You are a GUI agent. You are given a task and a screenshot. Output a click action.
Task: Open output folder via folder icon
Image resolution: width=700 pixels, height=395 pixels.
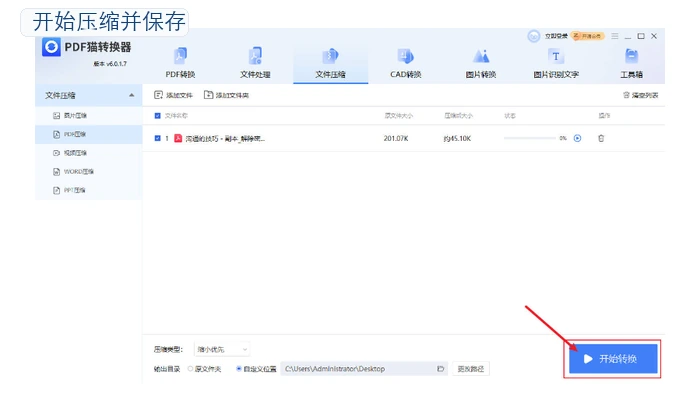(441, 369)
